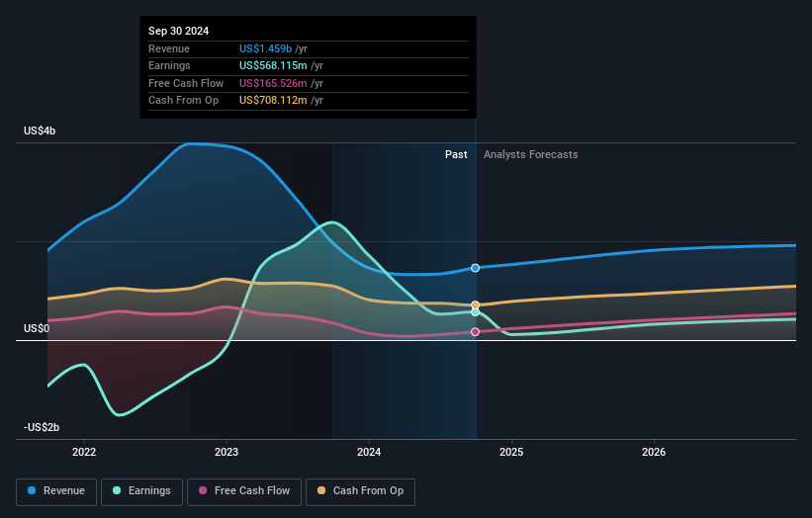Viewport: 812px width, 518px height.
Task: Click the Analysts Forecasts label
Action: (x=531, y=154)
